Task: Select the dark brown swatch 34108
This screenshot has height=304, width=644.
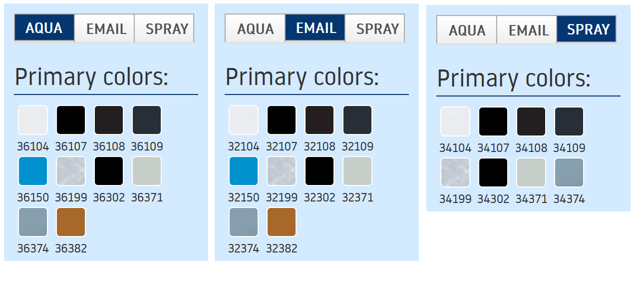Action: point(531,121)
